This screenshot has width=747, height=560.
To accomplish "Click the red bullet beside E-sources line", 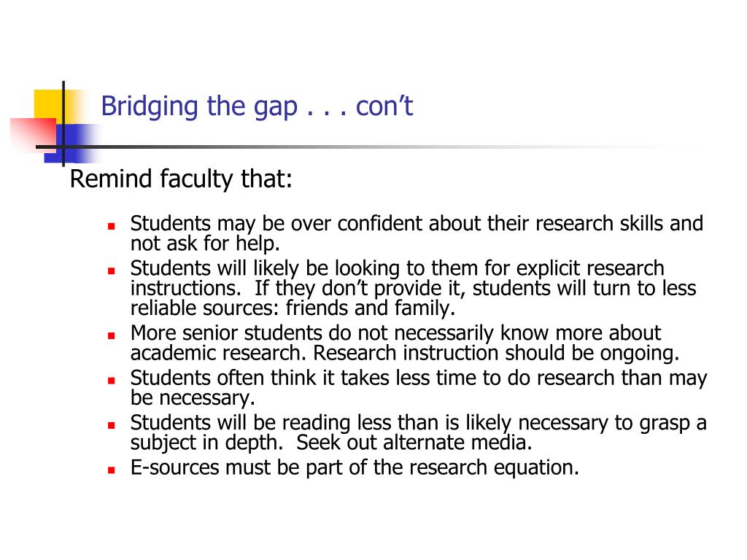I will point(112,470).
